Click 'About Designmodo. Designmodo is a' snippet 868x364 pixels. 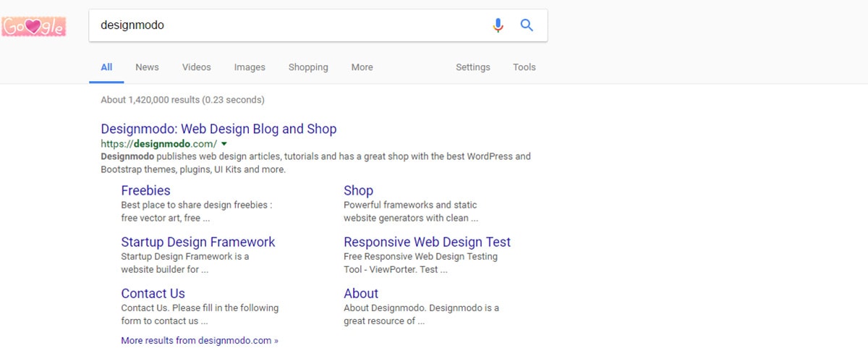[x=422, y=314]
